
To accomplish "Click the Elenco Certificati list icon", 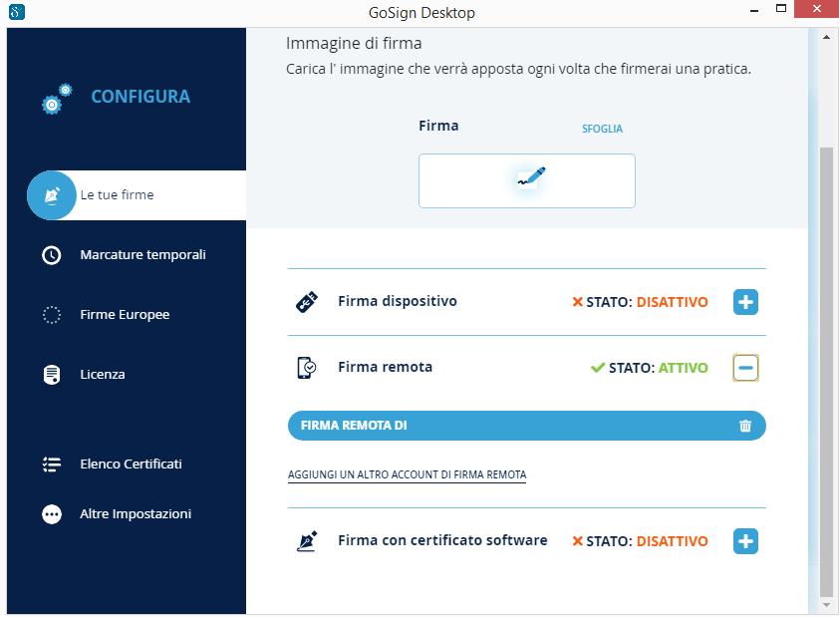I will pyautogui.click(x=52, y=464).
